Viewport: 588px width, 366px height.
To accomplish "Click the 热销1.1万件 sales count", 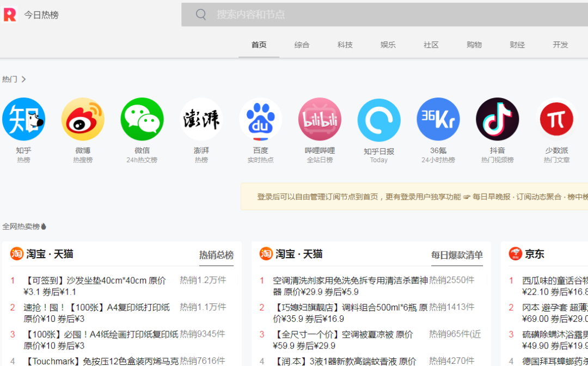I will click(x=203, y=307).
